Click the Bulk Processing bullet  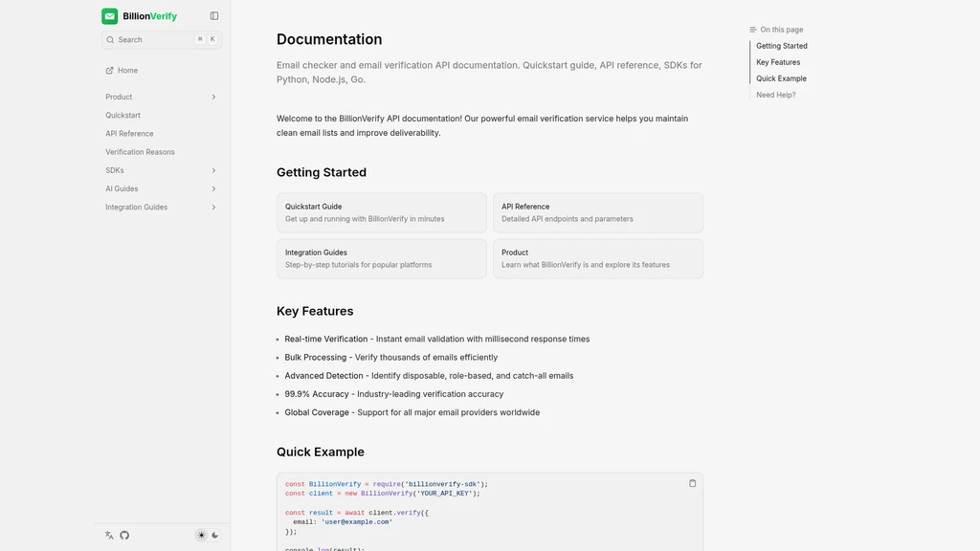(x=391, y=358)
